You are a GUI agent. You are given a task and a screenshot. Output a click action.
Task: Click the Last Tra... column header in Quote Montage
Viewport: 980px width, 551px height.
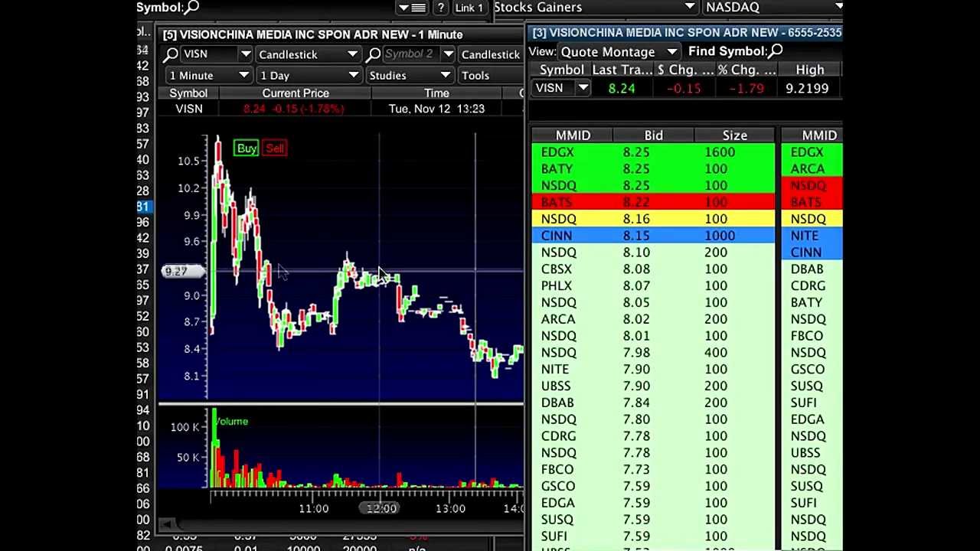[622, 70]
